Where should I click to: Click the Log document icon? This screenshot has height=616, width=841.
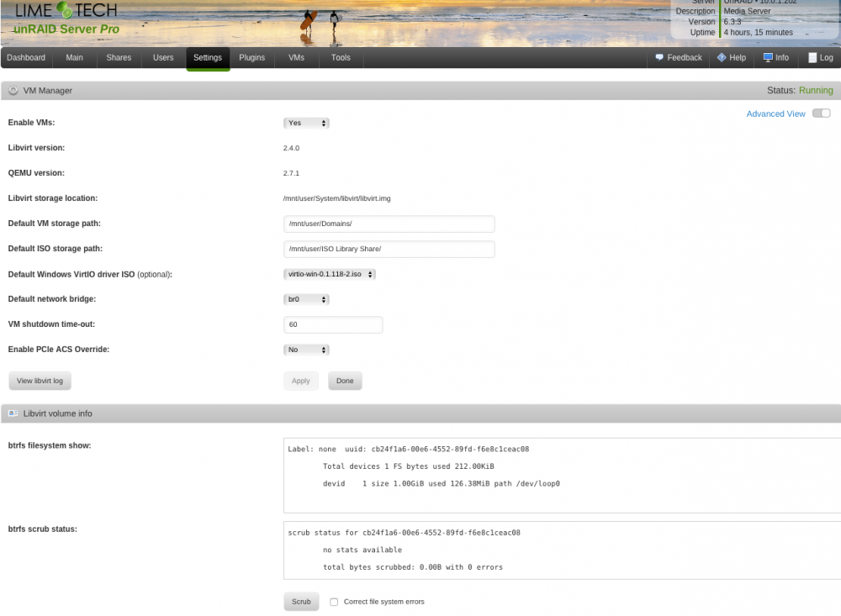(812, 57)
